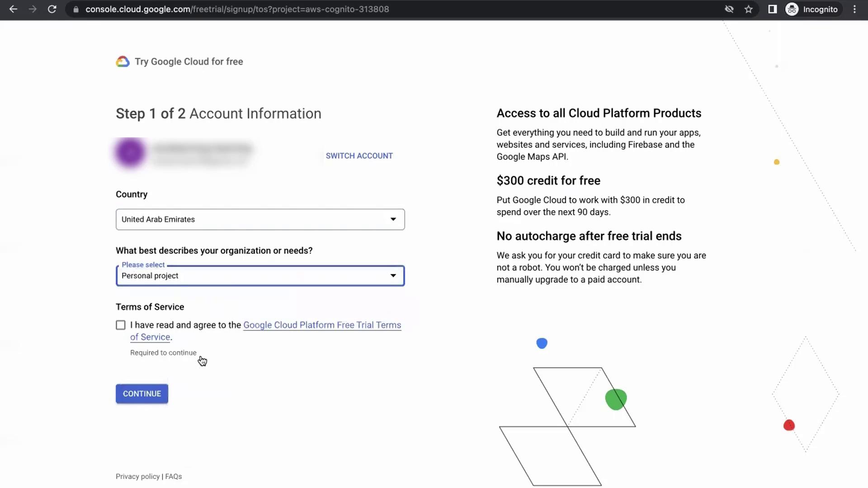Open the Privacy policy link
This screenshot has width=868, height=488.
137,476
